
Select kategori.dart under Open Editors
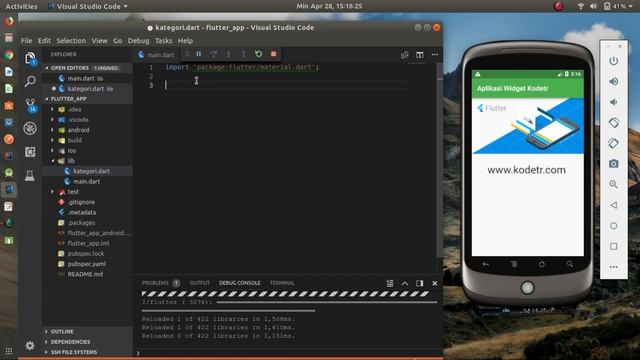88,89
